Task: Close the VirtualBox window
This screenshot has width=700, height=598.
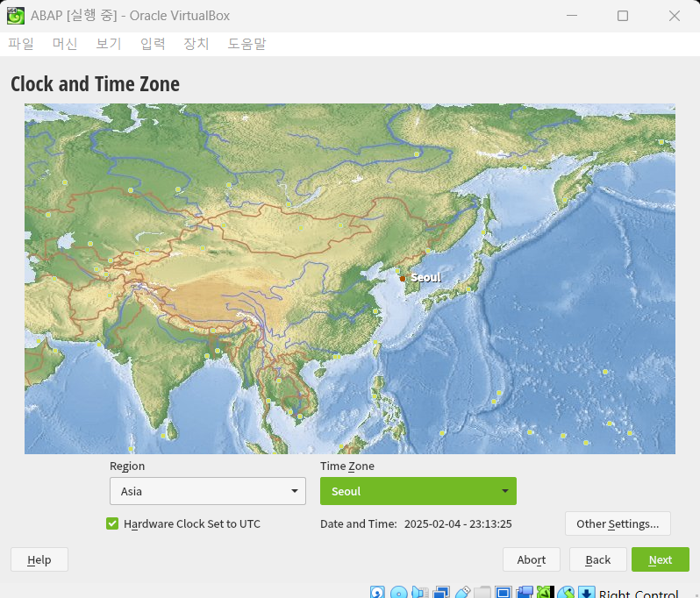Action: click(x=674, y=16)
